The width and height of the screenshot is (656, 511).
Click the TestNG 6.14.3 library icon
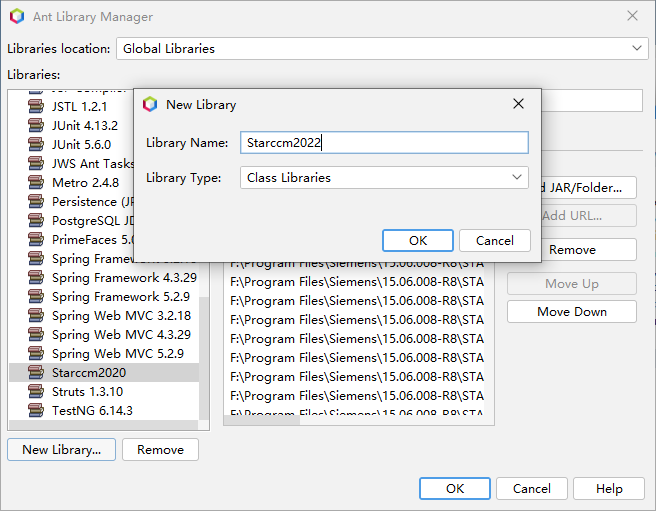[36, 411]
